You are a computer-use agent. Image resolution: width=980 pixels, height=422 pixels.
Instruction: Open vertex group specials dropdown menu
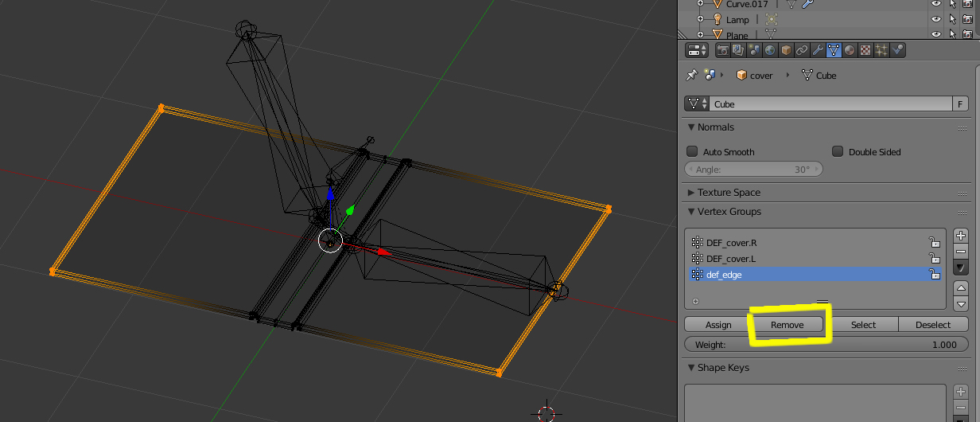tap(961, 268)
